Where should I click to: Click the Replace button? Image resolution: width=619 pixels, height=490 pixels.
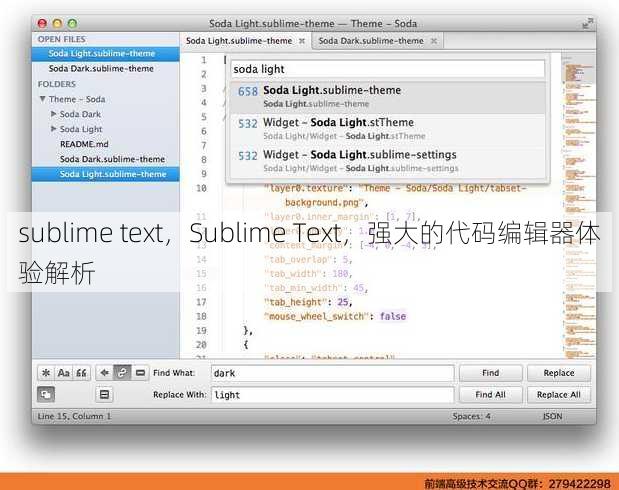[x=559, y=373]
